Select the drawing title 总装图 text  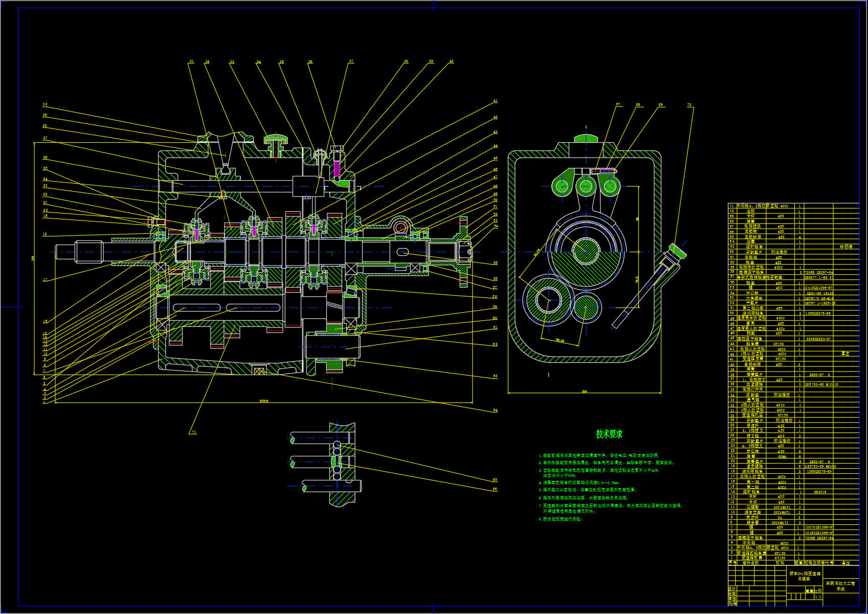(x=805, y=579)
